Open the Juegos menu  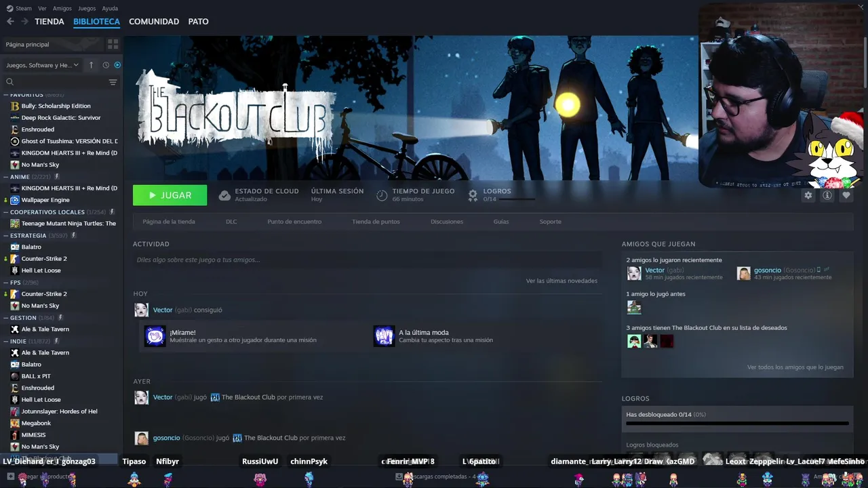click(x=87, y=8)
